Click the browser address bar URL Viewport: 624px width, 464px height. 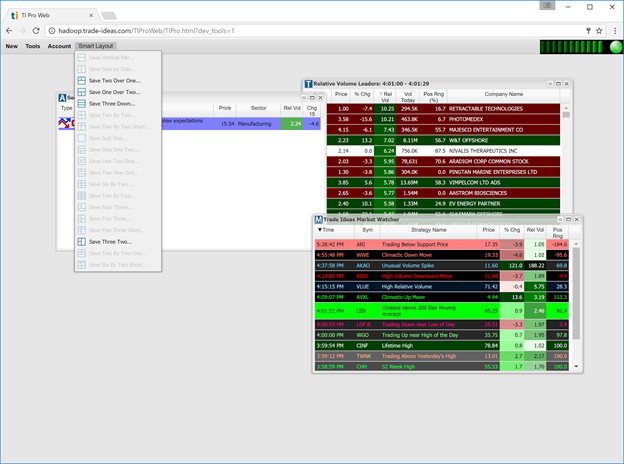(x=146, y=31)
